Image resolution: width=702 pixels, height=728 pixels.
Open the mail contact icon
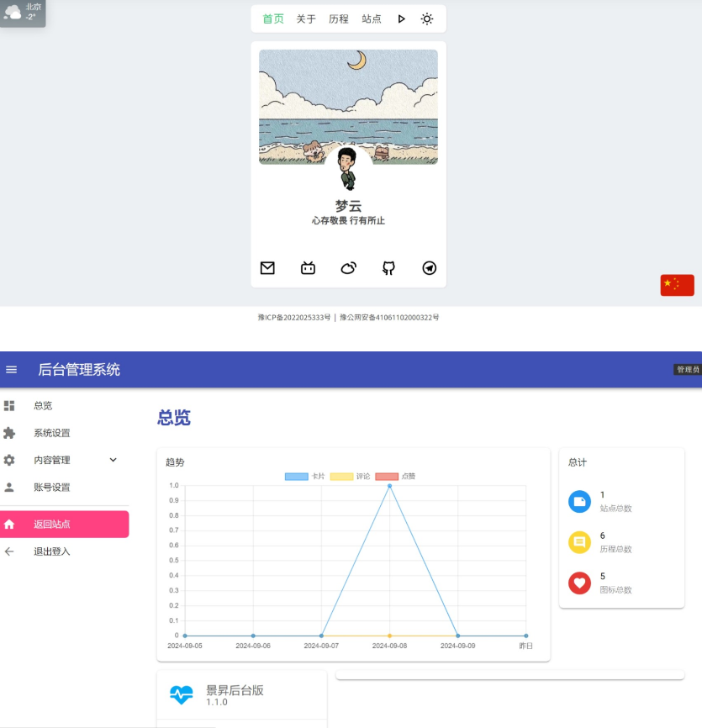coord(267,267)
